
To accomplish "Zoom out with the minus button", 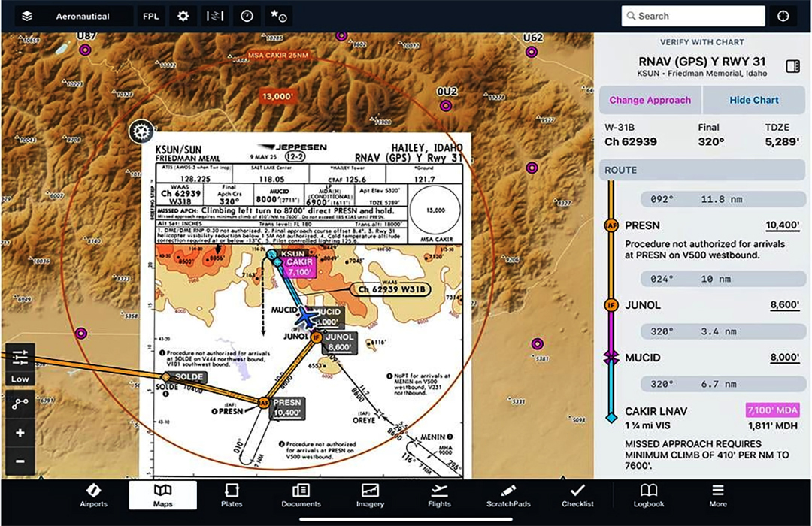I will click(20, 461).
